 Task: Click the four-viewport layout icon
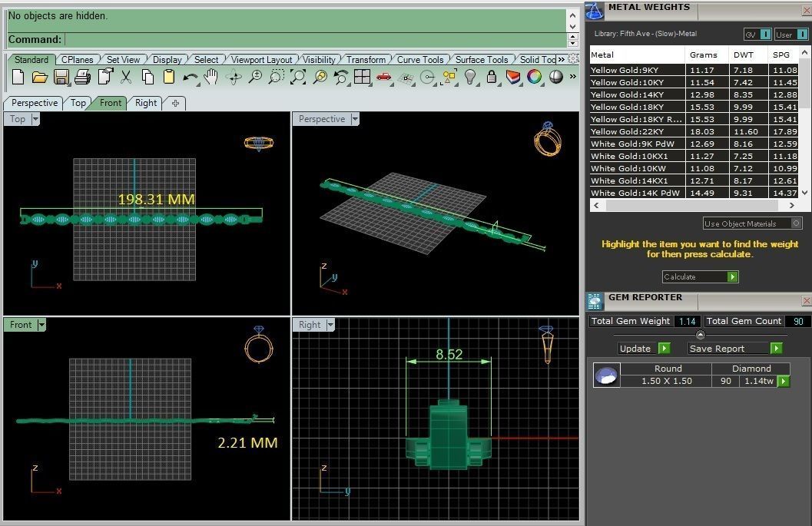coord(362,77)
